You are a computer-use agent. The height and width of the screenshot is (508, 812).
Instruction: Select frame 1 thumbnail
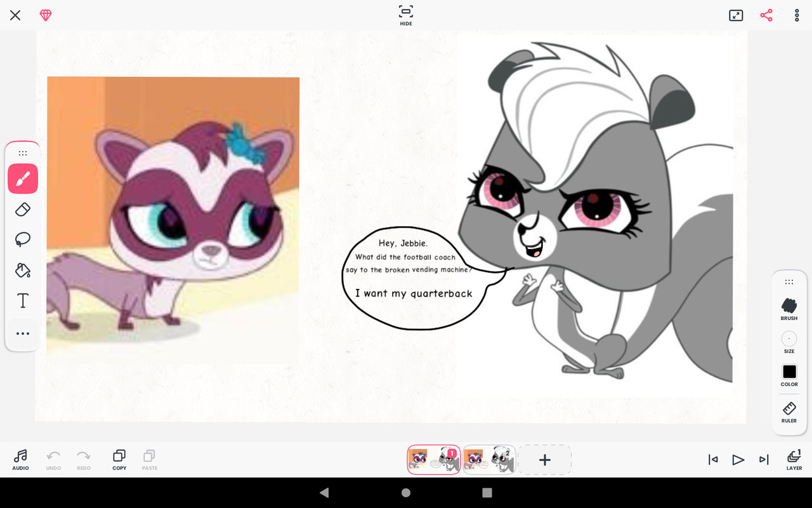pyautogui.click(x=434, y=460)
